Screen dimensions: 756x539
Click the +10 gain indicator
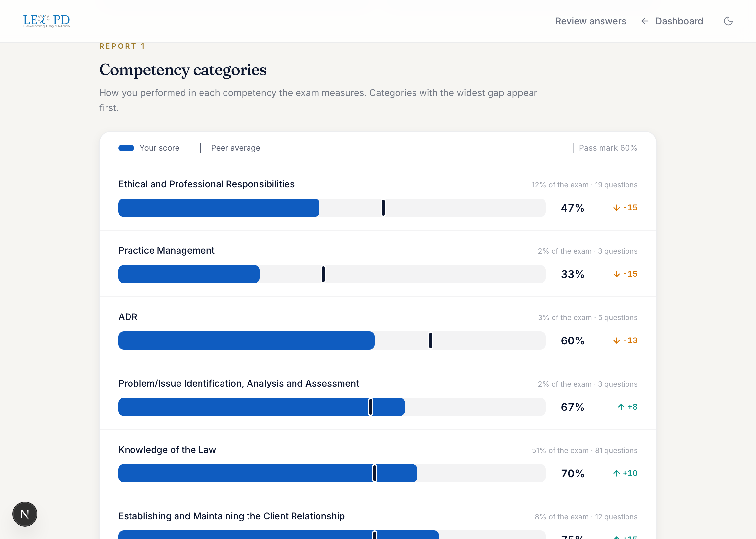(x=625, y=473)
